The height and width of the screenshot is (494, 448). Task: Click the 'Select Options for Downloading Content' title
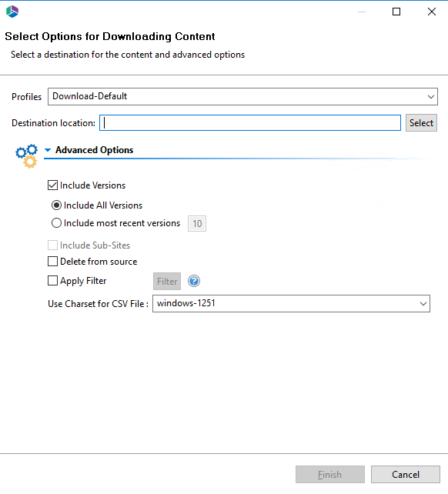click(110, 36)
